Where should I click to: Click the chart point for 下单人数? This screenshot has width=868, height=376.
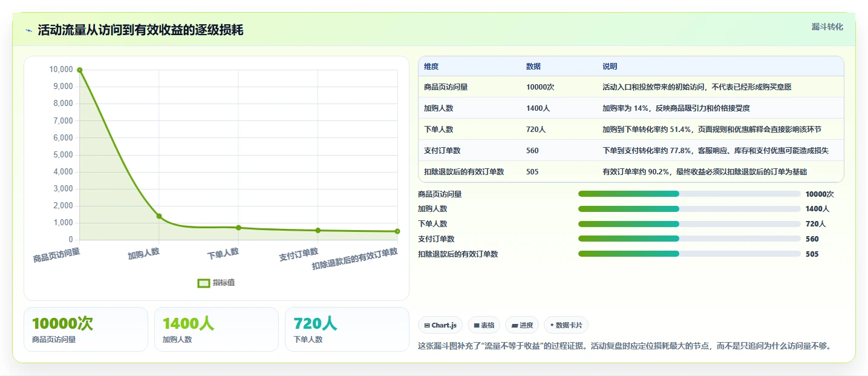[238, 228]
